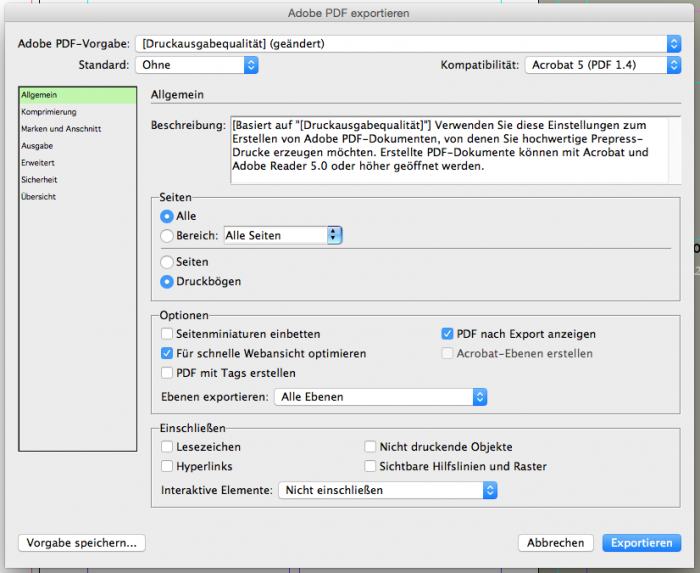The image size is (700, 573).
Task: Open the Interaktive Elemente dropdown
Action: 388,490
